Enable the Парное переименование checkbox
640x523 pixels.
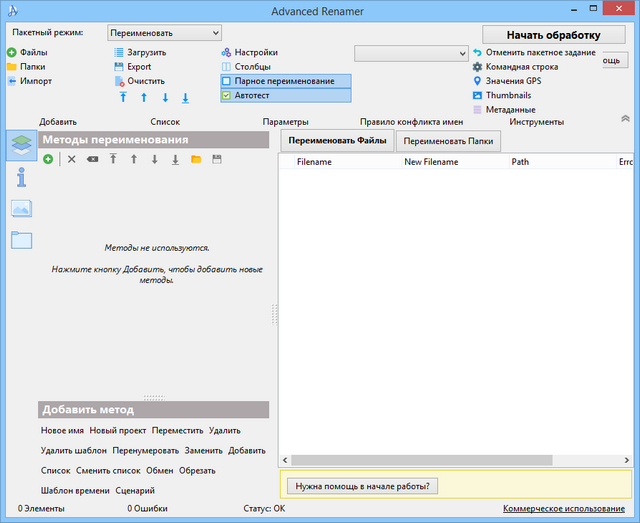[227, 81]
